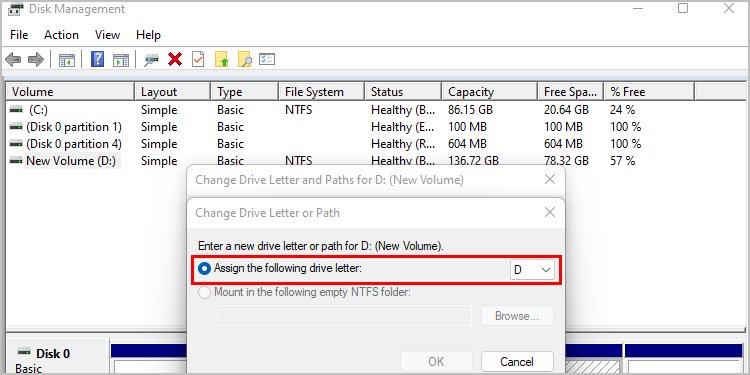750x375 pixels.
Task: Click the 604 MB capacity cell
Action: (x=467, y=144)
